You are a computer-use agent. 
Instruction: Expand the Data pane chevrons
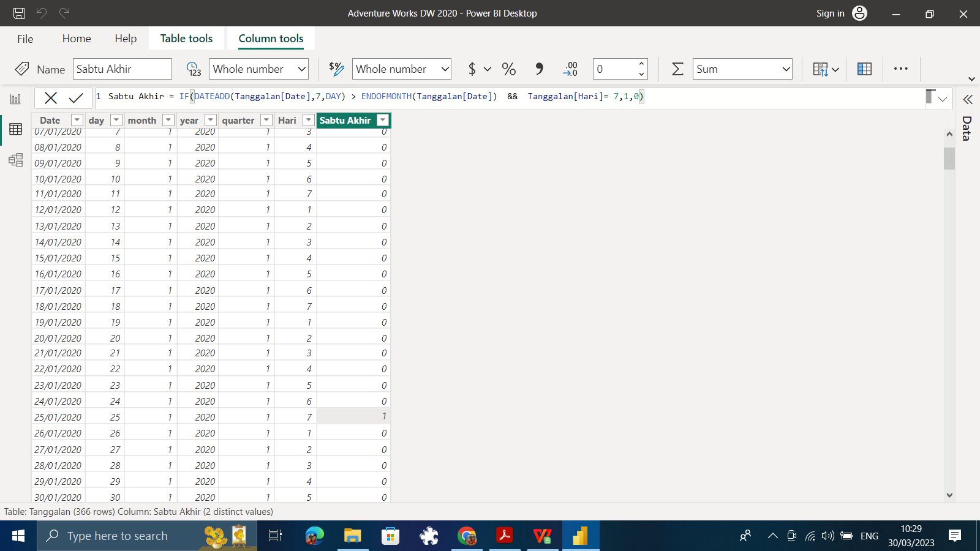(x=968, y=99)
